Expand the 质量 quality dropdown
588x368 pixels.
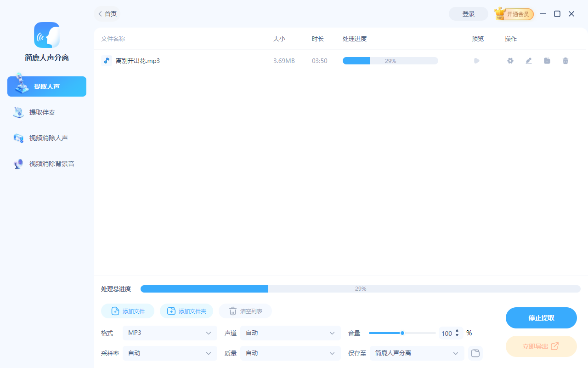click(290, 353)
